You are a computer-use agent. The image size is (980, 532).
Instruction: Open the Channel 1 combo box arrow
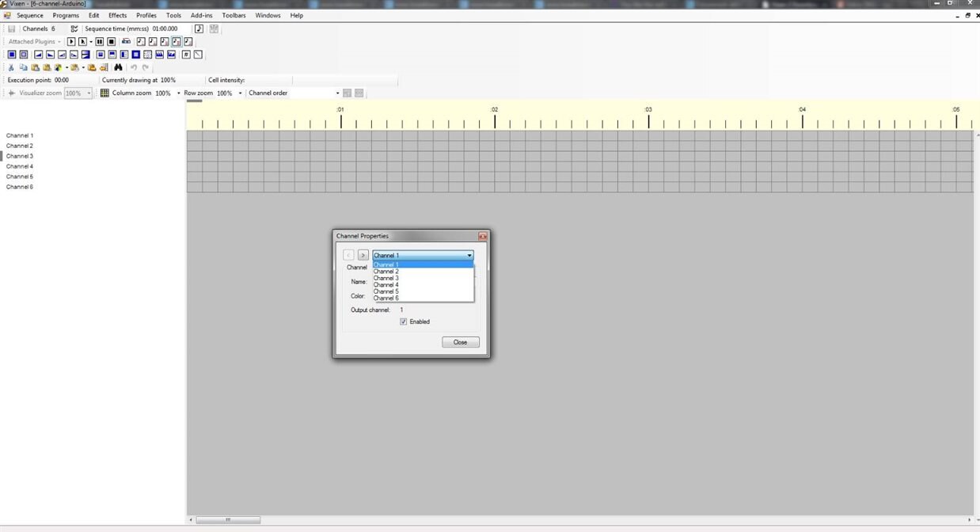point(469,255)
